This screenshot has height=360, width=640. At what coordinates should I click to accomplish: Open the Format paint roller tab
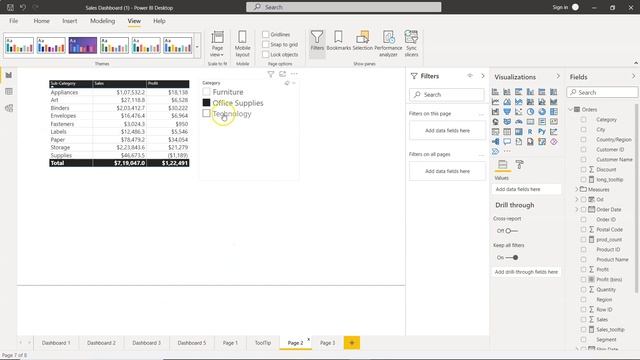[519, 164]
